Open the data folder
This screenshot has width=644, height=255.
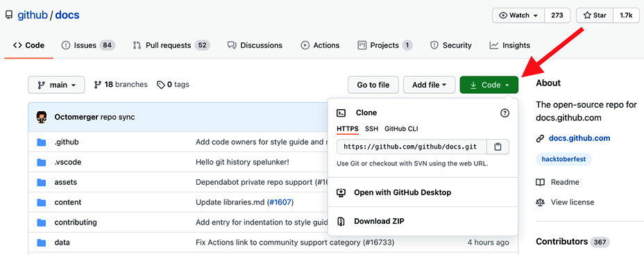click(x=62, y=242)
